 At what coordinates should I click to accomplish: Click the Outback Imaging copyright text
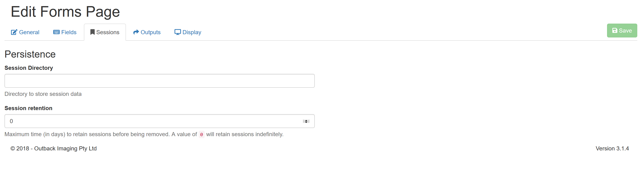point(53,149)
